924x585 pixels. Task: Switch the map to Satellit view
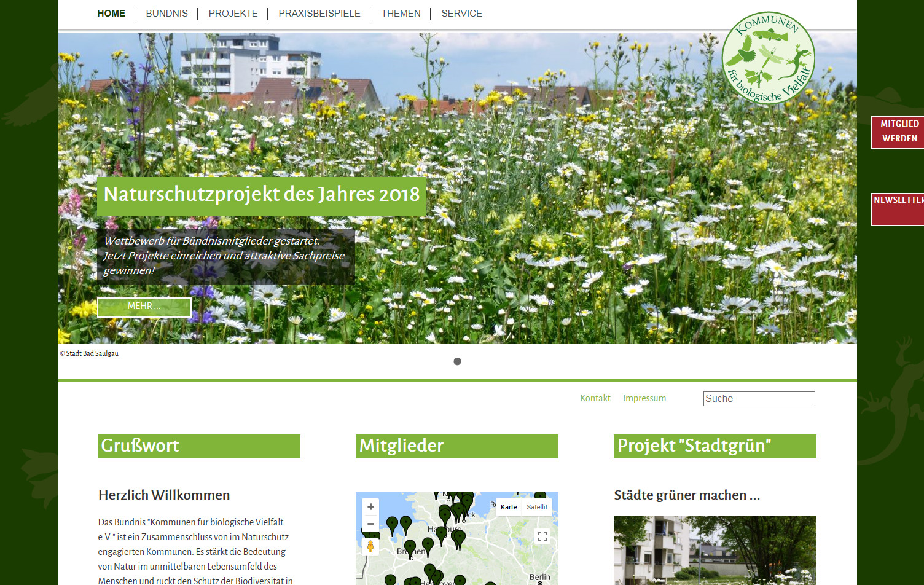click(536, 507)
